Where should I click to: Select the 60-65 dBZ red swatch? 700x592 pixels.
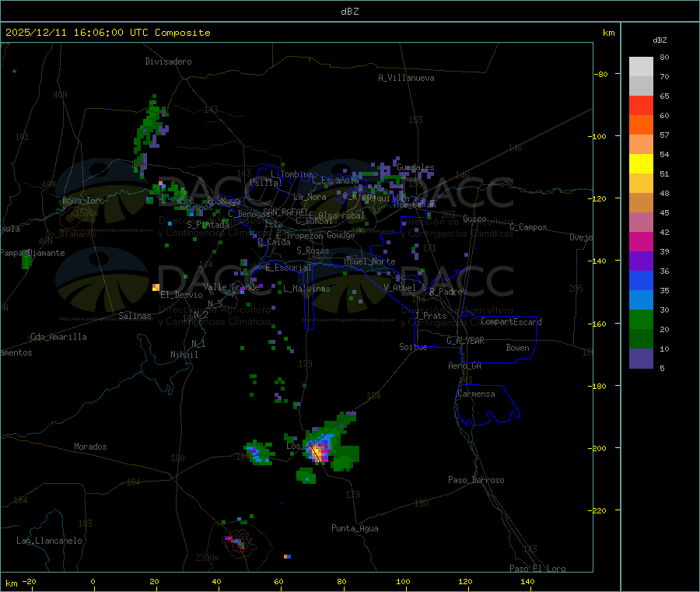click(x=641, y=105)
